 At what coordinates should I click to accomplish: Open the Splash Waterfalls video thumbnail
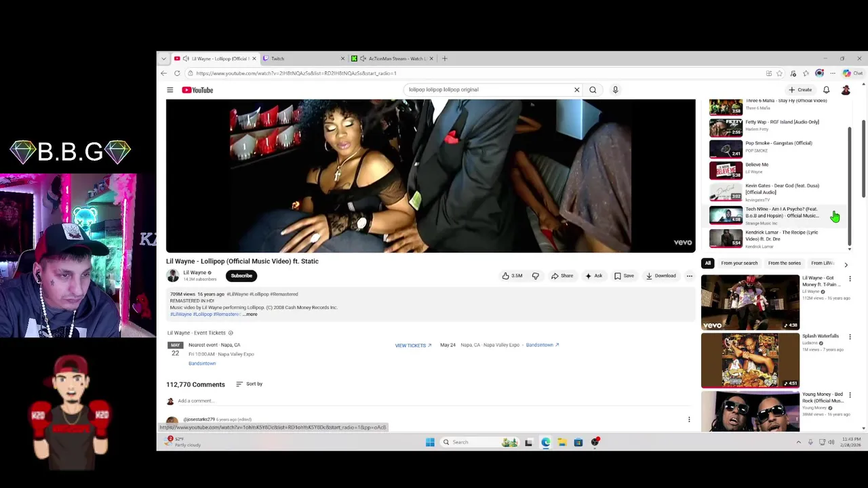click(x=750, y=361)
